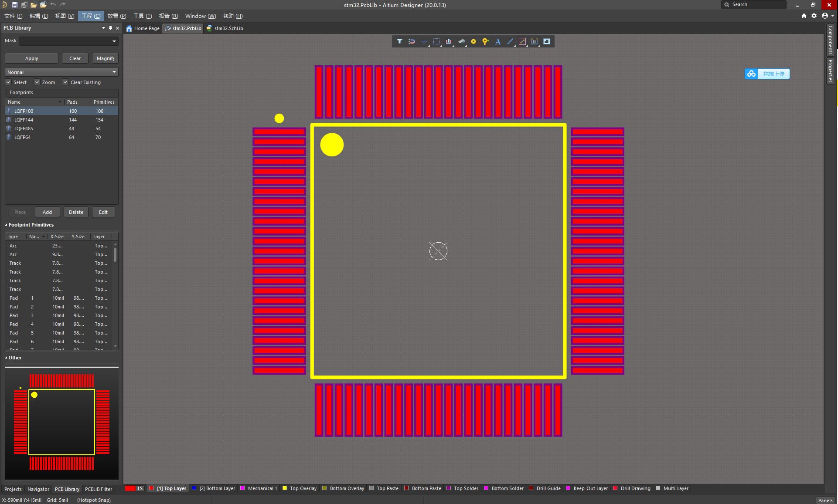This screenshot has width=838, height=504.
Task: Click the Top Overlay yellow color swatch
Action: tap(285, 488)
